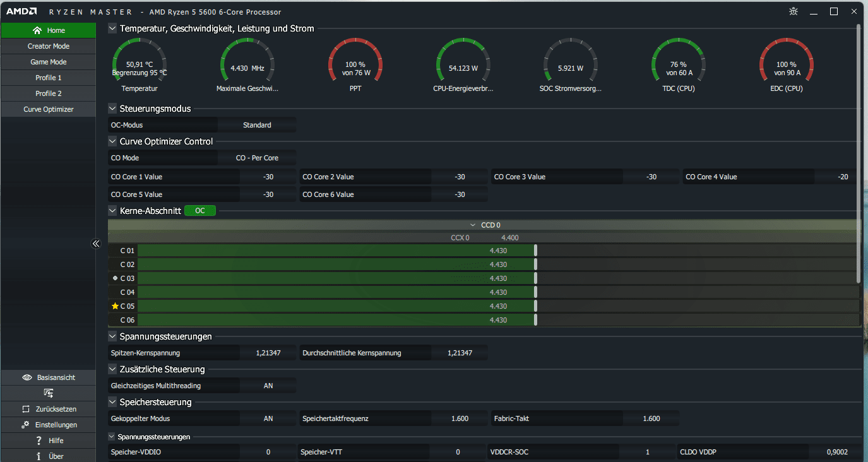Click the Speichertaktfrequenz value 1.600
The image size is (868, 462).
tap(460, 418)
